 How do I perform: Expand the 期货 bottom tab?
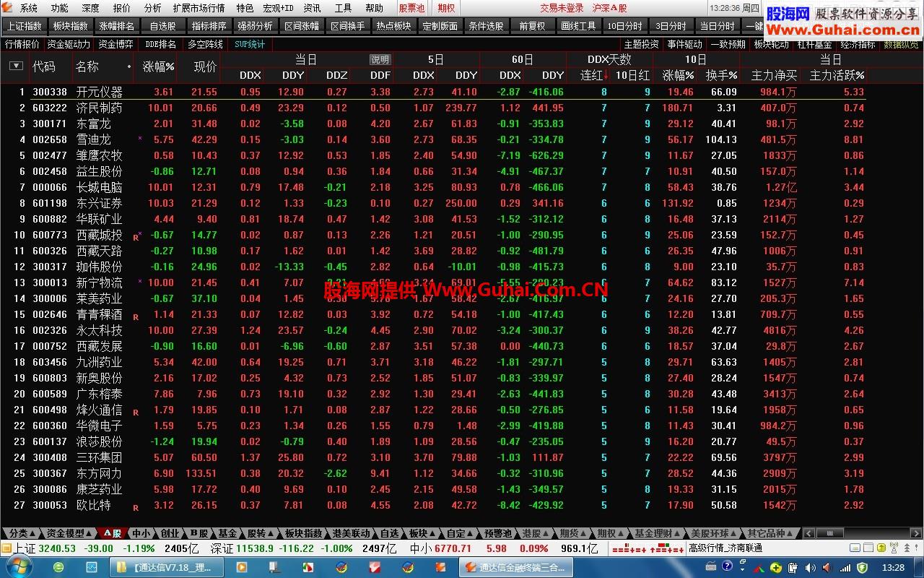tap(572, 533)
